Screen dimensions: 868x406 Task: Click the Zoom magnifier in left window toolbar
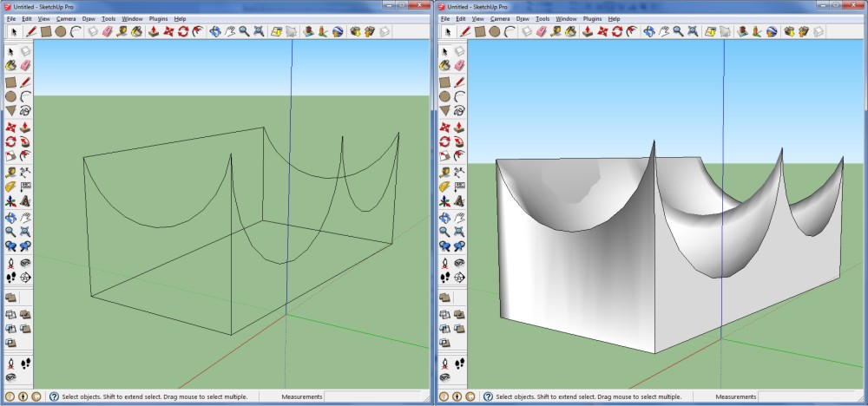[x=245, y=31]
